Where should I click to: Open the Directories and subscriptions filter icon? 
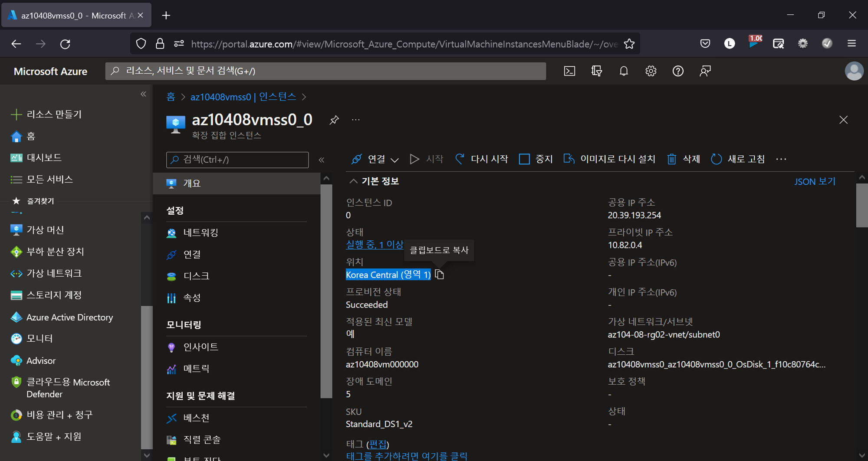tap(597, 71)
